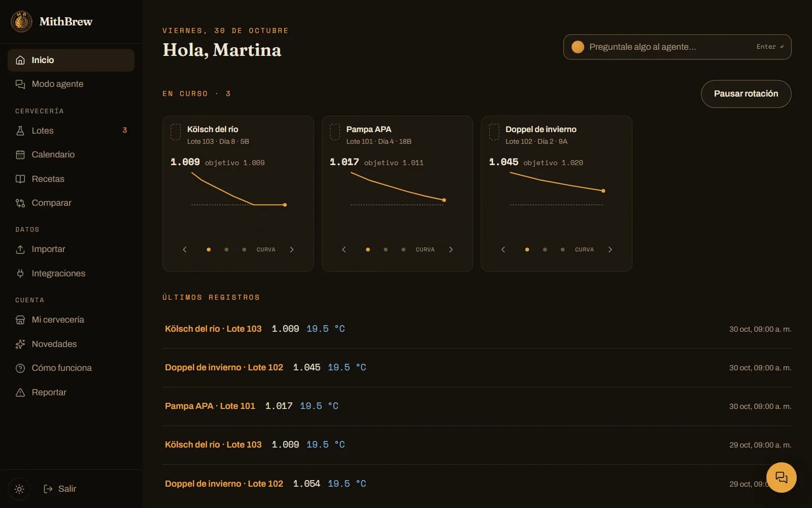Open the Integraciones plug icon
The width and height of the screenshot is (812, 508).
coord(20,273)
